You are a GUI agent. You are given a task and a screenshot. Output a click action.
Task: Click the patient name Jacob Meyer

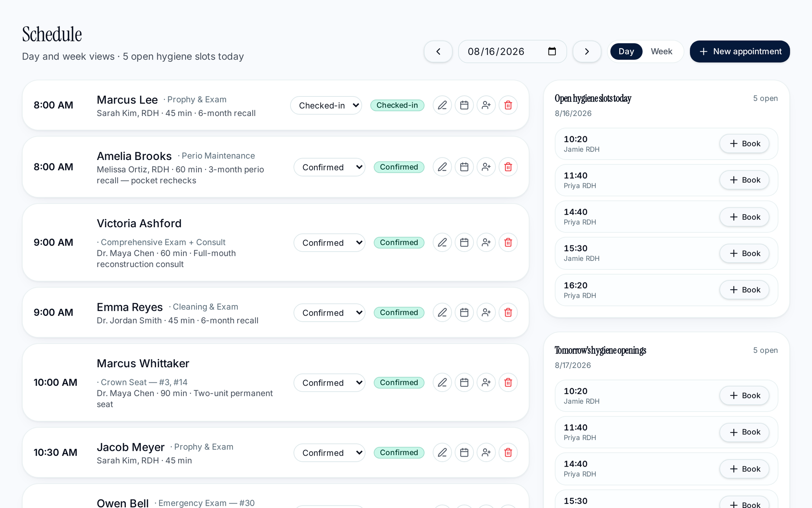click(x=131, y=447)
